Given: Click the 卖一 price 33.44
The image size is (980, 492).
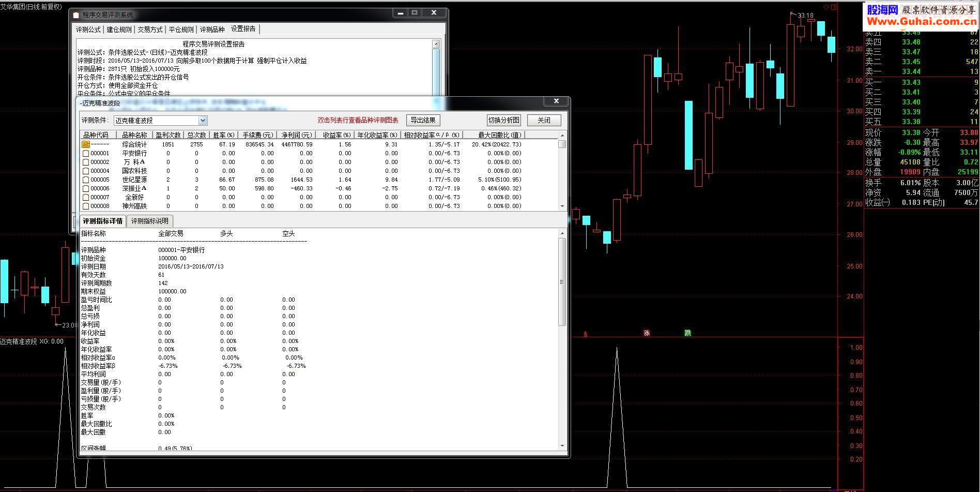Looking at the screenshot, I should [911, 71].
